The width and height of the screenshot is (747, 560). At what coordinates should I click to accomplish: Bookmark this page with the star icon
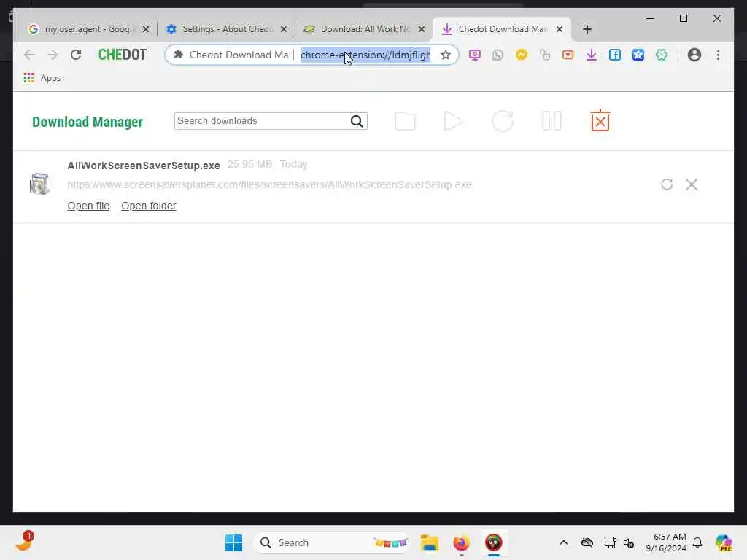[x=446, y=55]
